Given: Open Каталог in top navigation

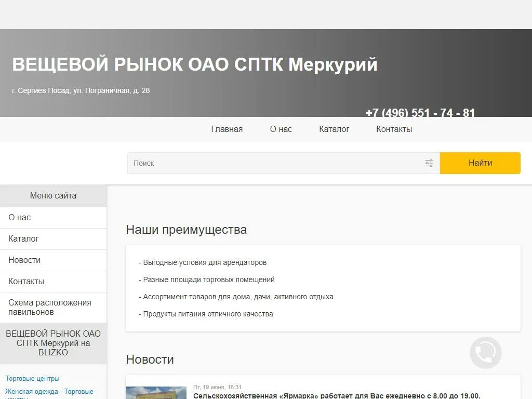Looking at the screenshot, I should pos(334,129).
